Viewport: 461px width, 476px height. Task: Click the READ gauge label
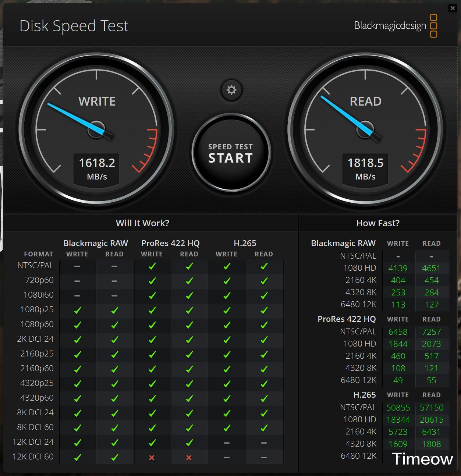(365, 101)
